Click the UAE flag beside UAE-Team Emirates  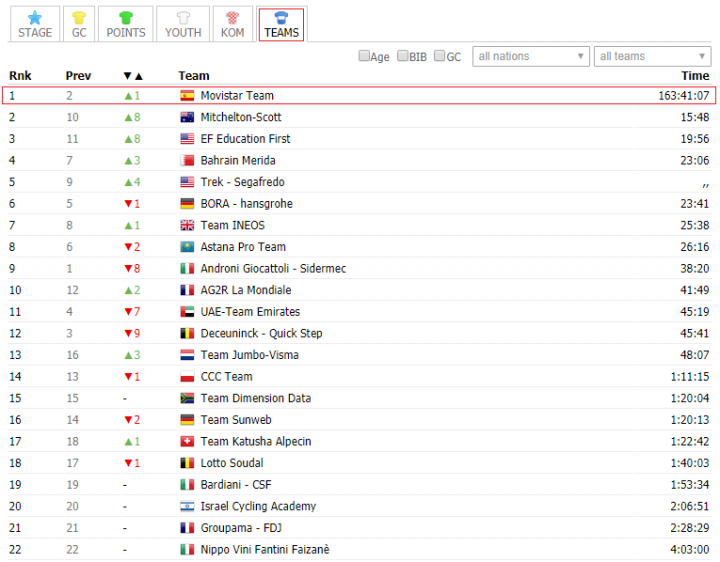tap(187, 312)
